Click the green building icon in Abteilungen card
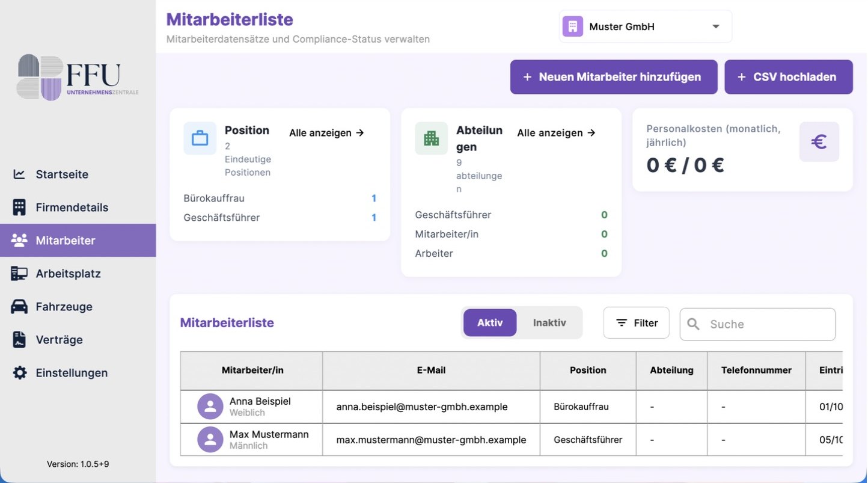This screenshot has width=868, height=483. (x=431, y=138)
